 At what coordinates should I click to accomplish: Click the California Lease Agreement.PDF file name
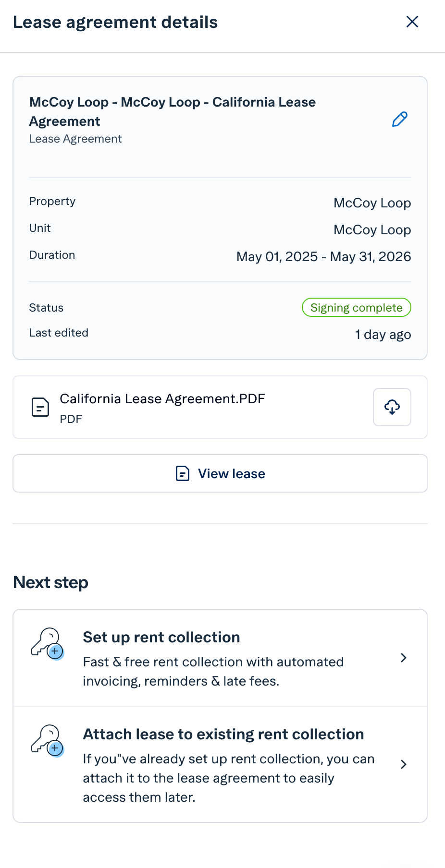(x=162, y=398)
